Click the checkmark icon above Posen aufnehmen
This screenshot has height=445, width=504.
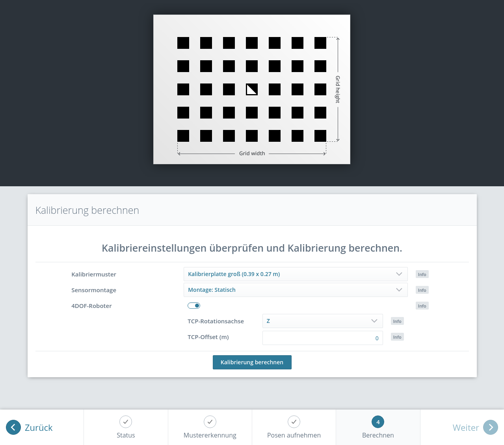point(294,422)
